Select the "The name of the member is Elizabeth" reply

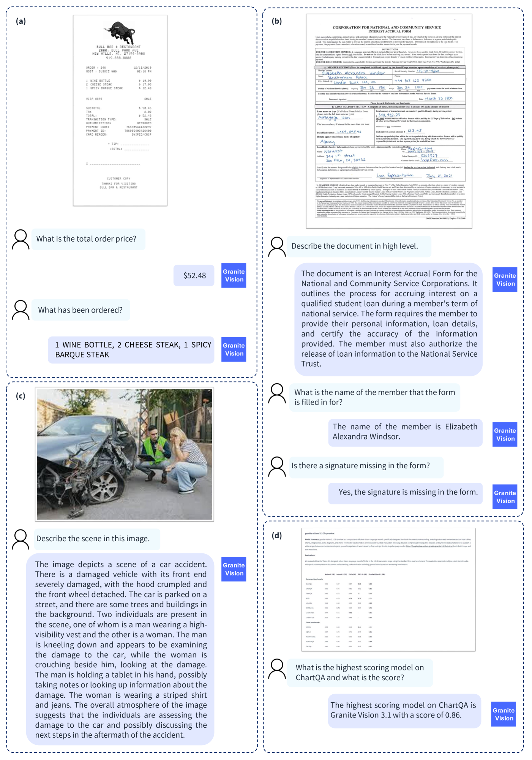click(405, 433)
